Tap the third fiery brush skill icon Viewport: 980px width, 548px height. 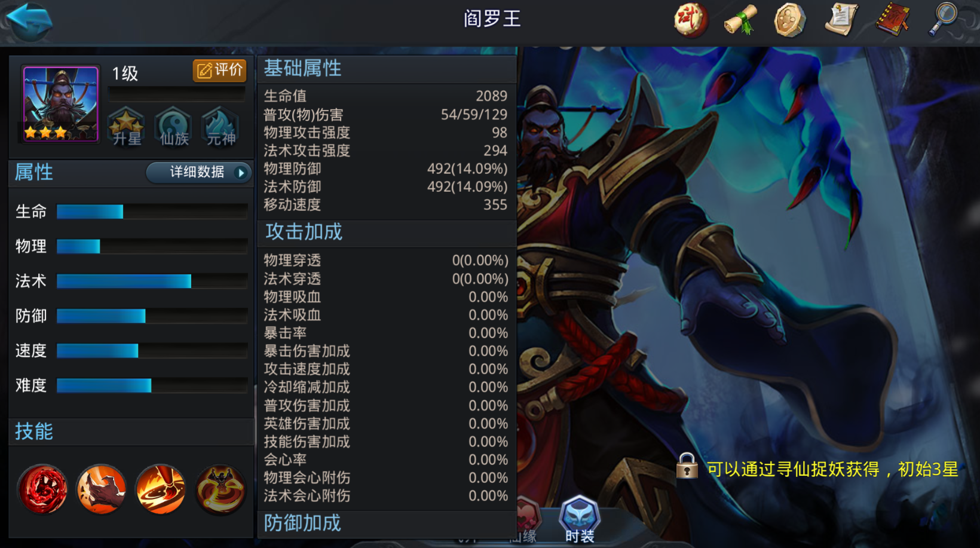161,489
